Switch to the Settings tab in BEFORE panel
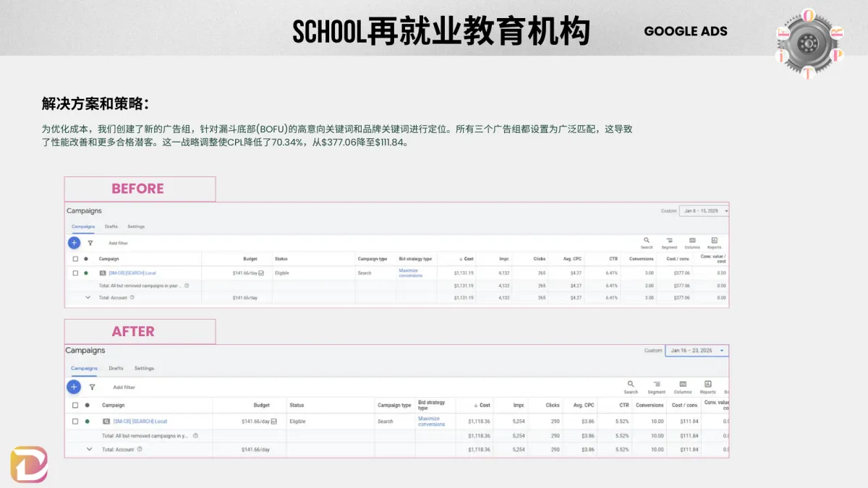 pyautogui.click(x=136, y=226)
